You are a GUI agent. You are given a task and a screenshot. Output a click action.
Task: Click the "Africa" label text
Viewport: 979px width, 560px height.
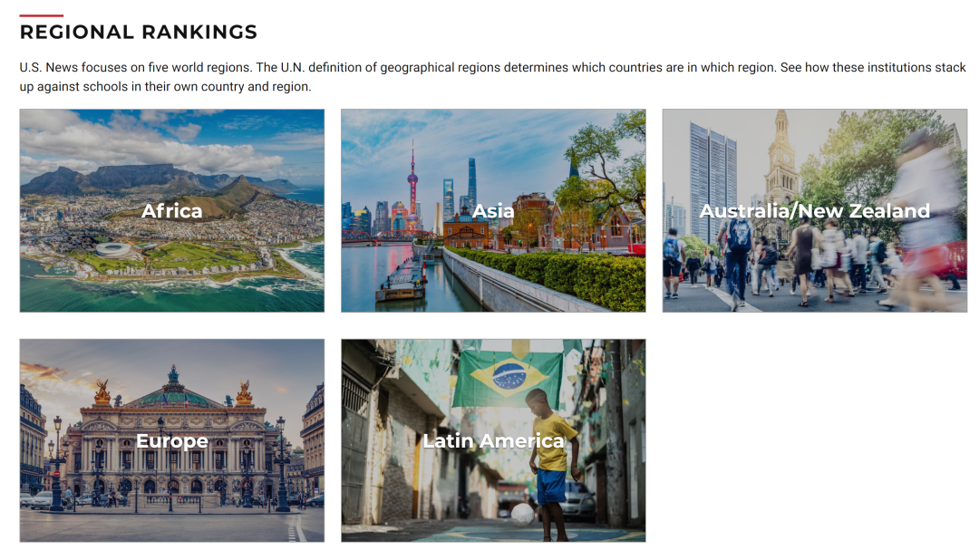(x=171, y=211)
